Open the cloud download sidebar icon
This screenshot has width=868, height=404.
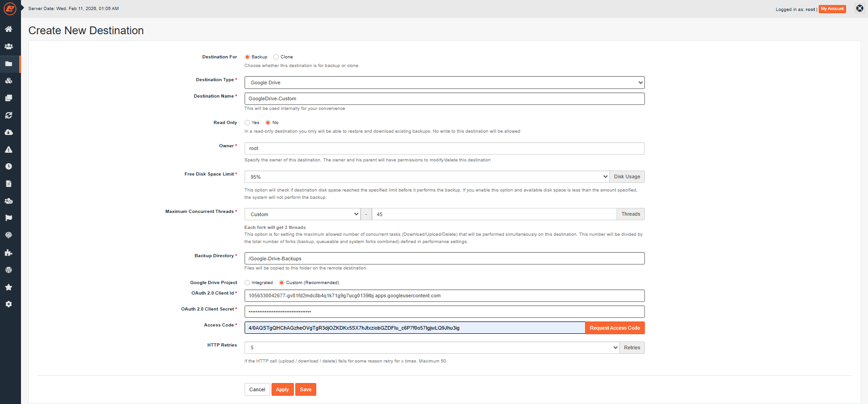pyautogui.click(x=9, y=132)
